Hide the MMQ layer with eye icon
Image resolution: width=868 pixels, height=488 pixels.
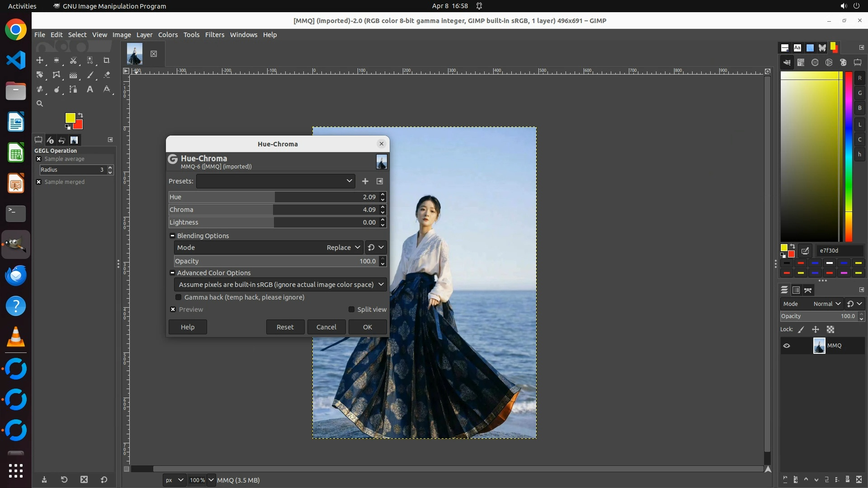(787, 346)
